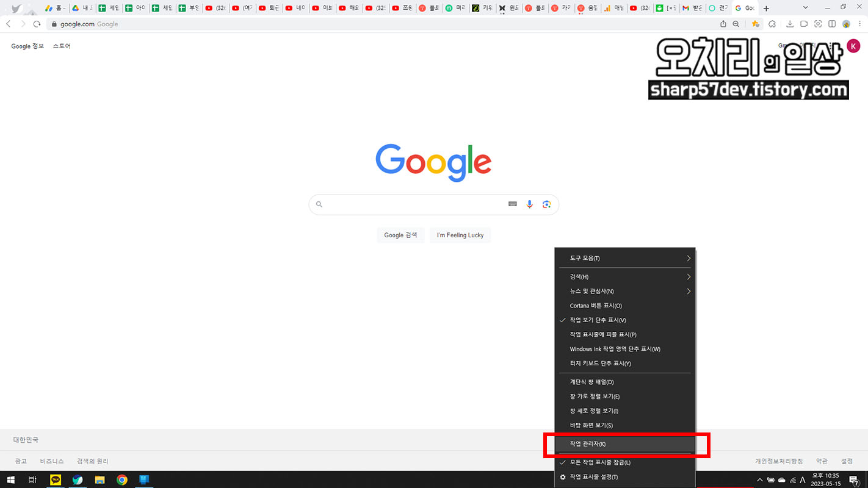Select 바탕 화면 보기(S) menu item

[625, 425]
